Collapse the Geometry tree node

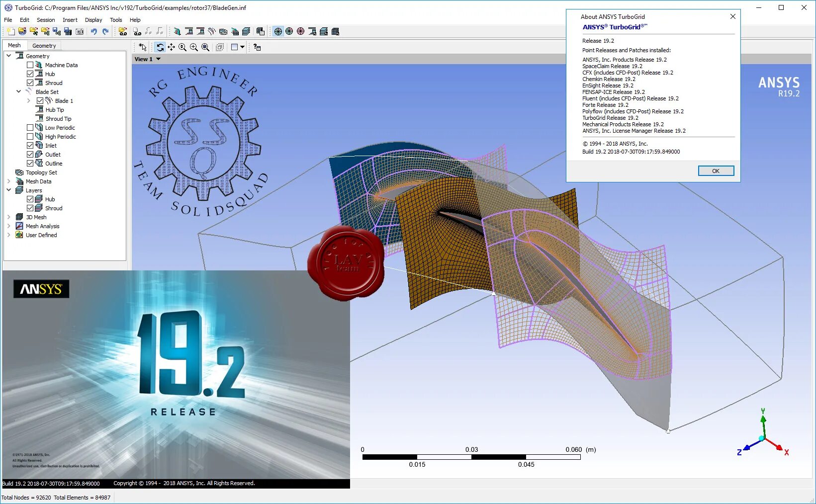[9, 56]
